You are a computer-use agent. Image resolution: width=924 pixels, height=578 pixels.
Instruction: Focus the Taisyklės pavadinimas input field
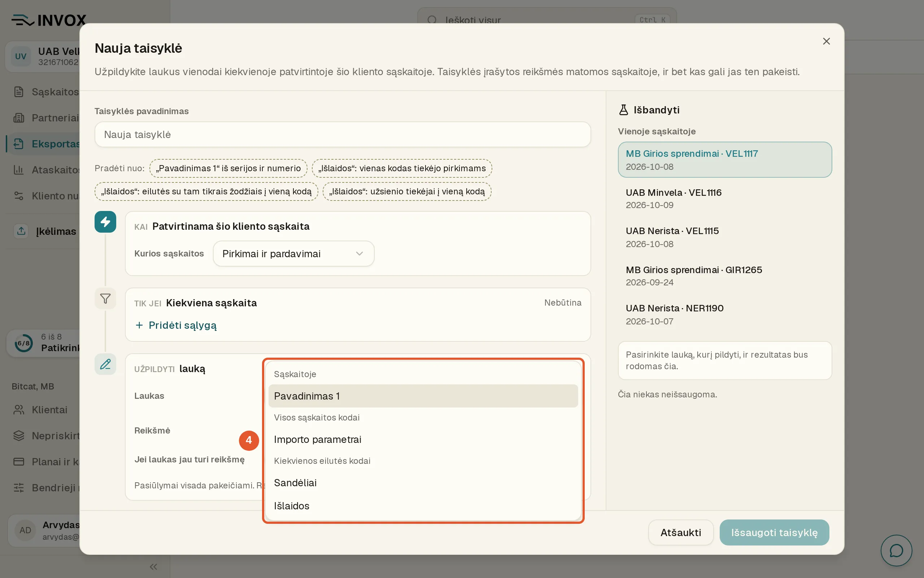(x=343, y=134)
